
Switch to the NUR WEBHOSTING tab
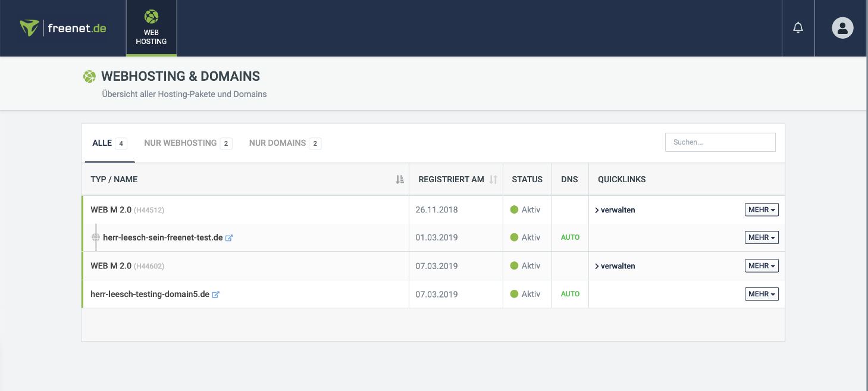tap(180, 143)
